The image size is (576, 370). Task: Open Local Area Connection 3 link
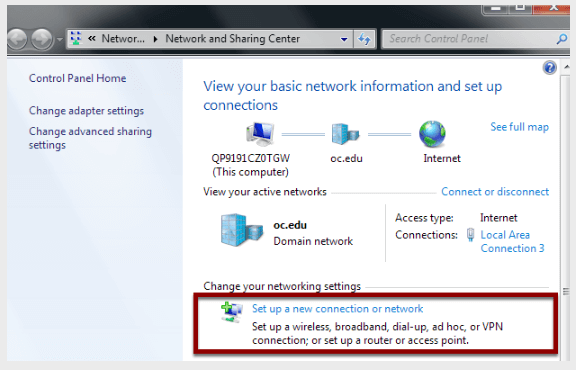click(512, 241)
